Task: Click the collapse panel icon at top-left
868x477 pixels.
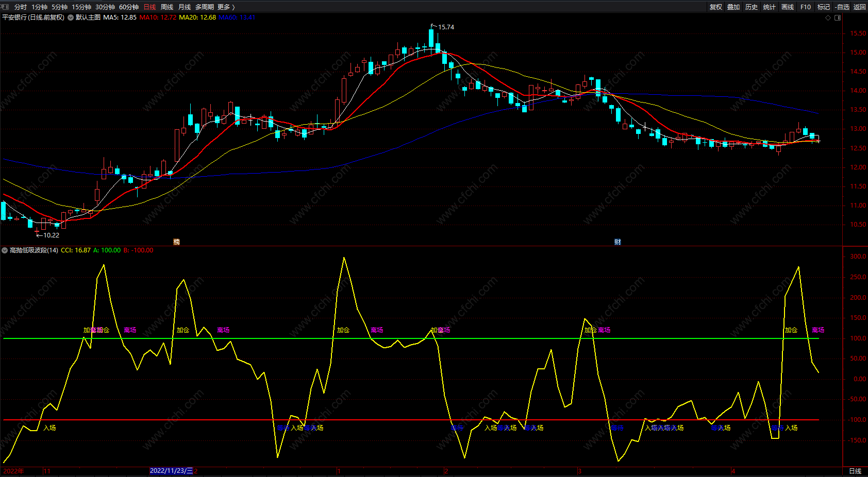Action: tap(5, 7)
